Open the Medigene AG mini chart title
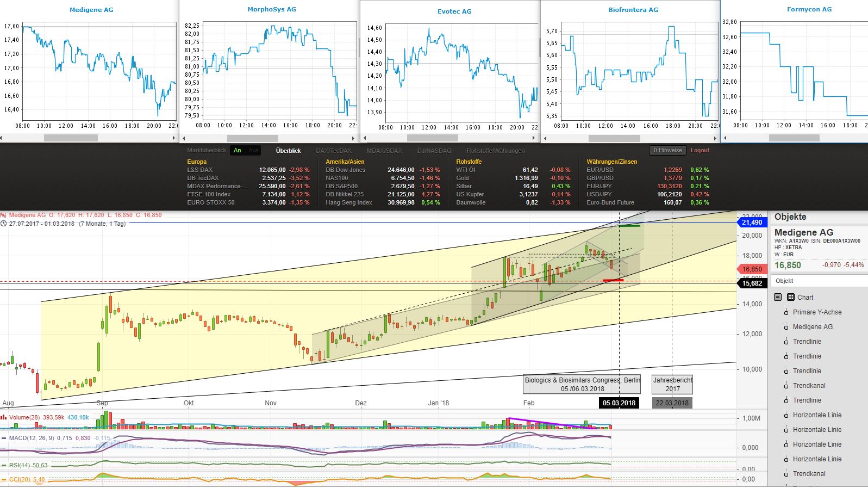Screen dimensions: 868x488 click(x=91, y=10)
